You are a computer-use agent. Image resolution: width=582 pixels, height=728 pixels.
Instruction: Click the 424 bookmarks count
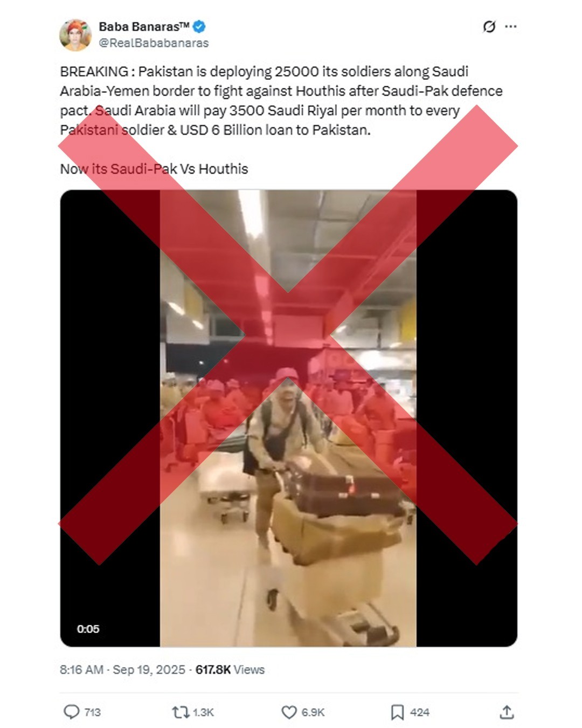[420, 712]
